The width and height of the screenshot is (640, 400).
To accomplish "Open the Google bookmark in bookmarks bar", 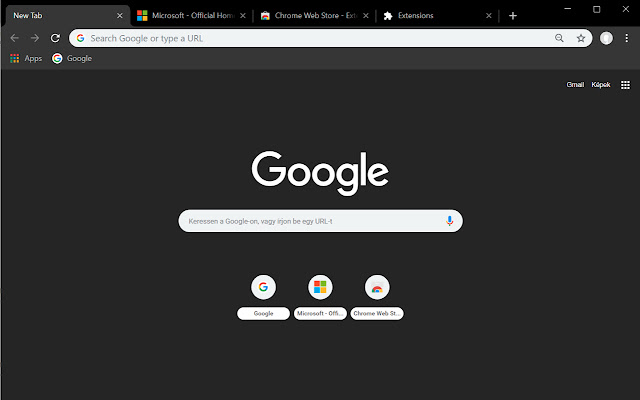I will coord(72,58).
